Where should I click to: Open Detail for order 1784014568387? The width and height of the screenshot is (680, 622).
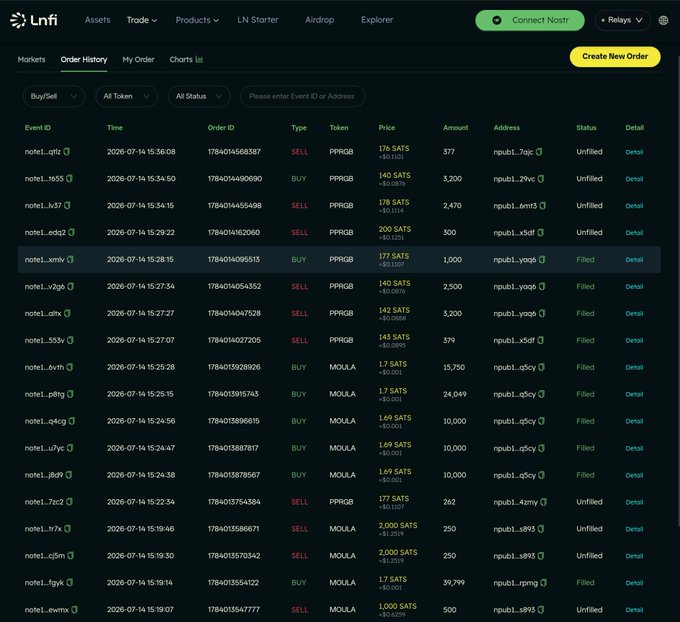tap(634, 152)
